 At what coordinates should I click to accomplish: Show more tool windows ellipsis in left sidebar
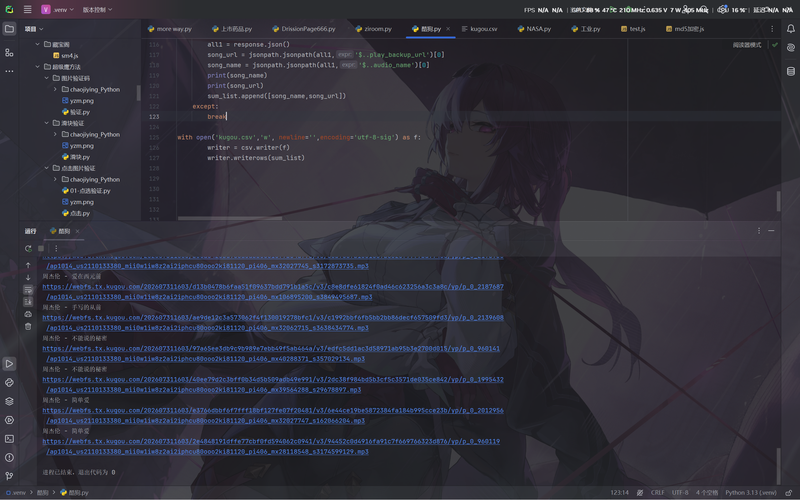coord(9,71)
